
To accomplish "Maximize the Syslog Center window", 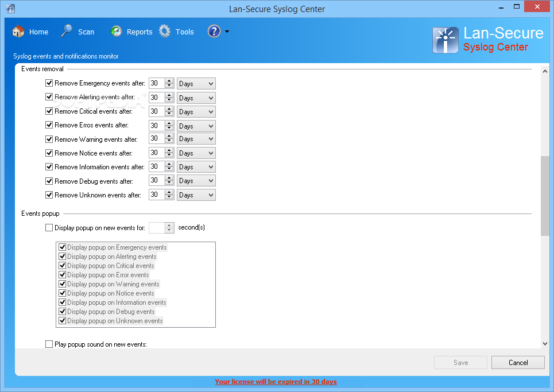I will pos(516,7).
